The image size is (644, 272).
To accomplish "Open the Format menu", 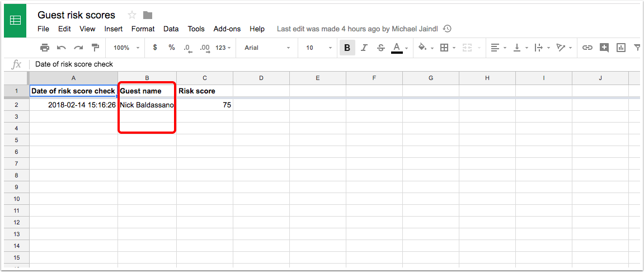I will pos(143,29).
